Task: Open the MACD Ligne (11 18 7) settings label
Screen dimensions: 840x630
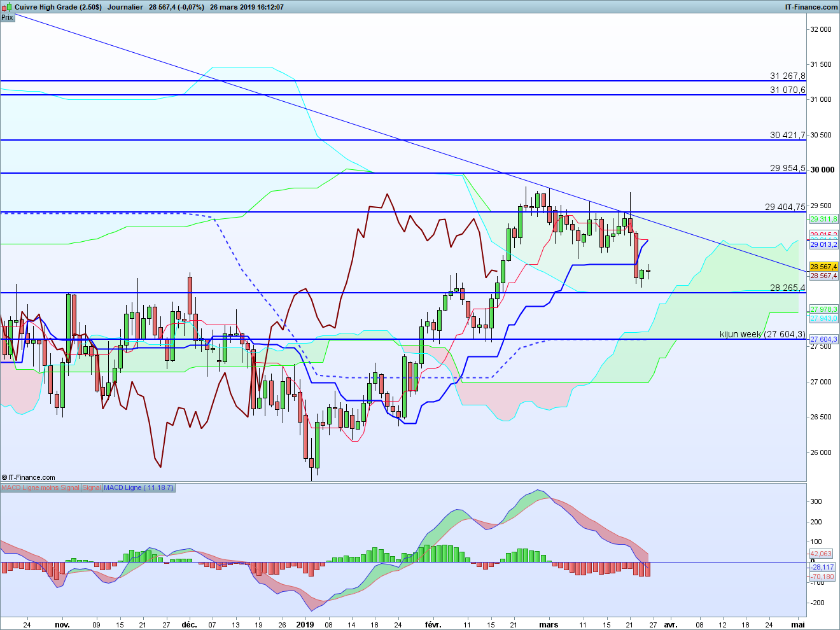Action: (x=138, y=488)
